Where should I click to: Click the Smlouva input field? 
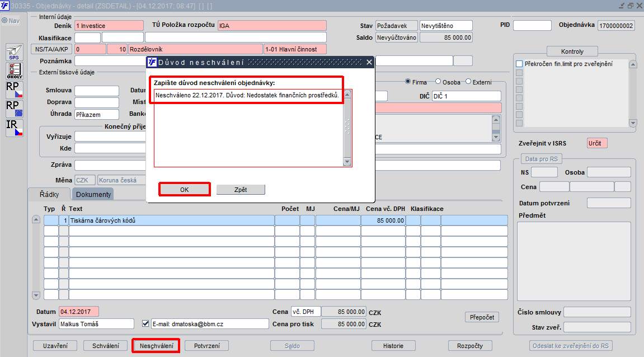pos(97,91)
